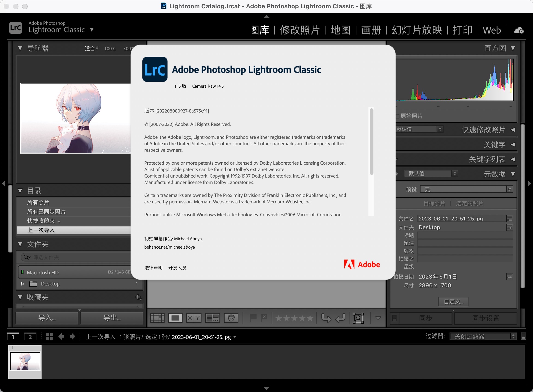Click the 自定义... metadata button

pyautogui.click(x=453, y=302)
